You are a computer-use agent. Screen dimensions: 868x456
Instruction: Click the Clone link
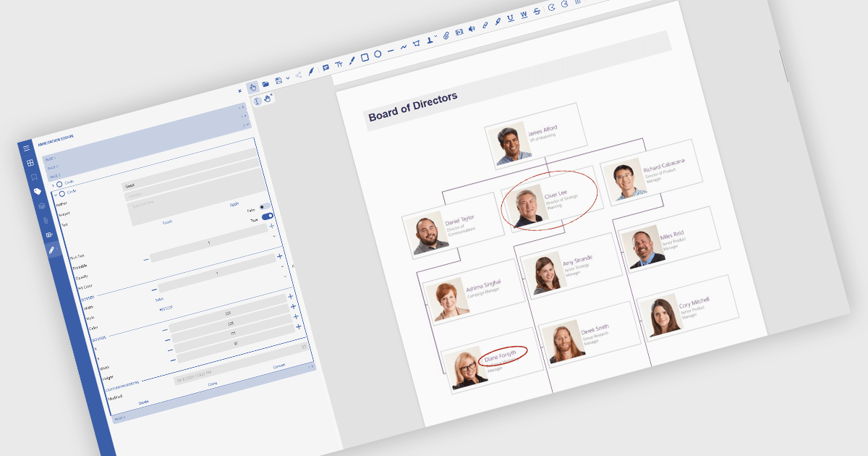213,384
